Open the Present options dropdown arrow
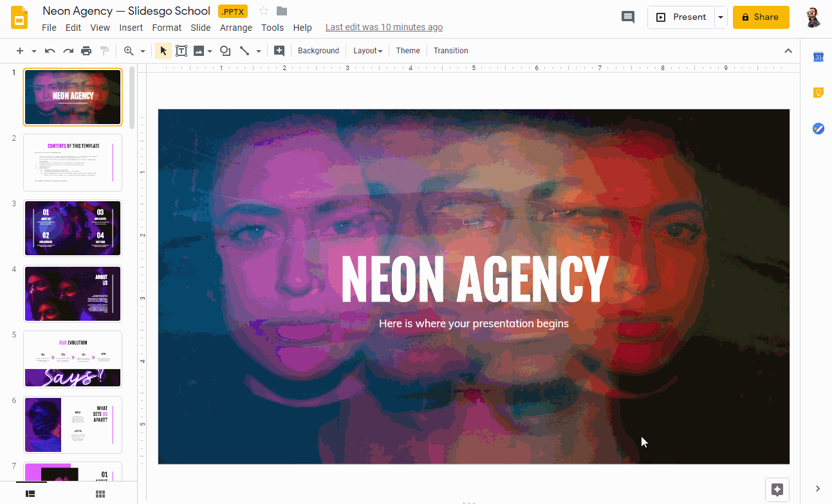832x504 pixels. coord(721,17)
